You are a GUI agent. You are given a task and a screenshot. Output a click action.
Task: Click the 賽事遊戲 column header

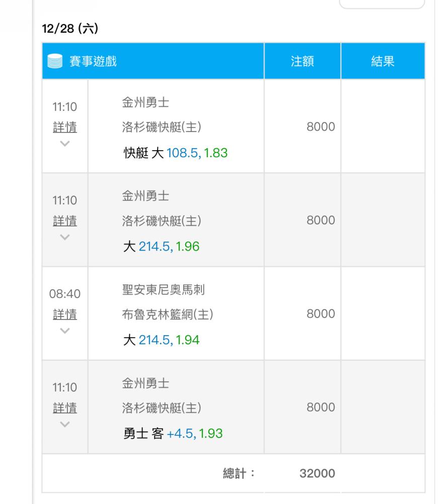[93, 61]
